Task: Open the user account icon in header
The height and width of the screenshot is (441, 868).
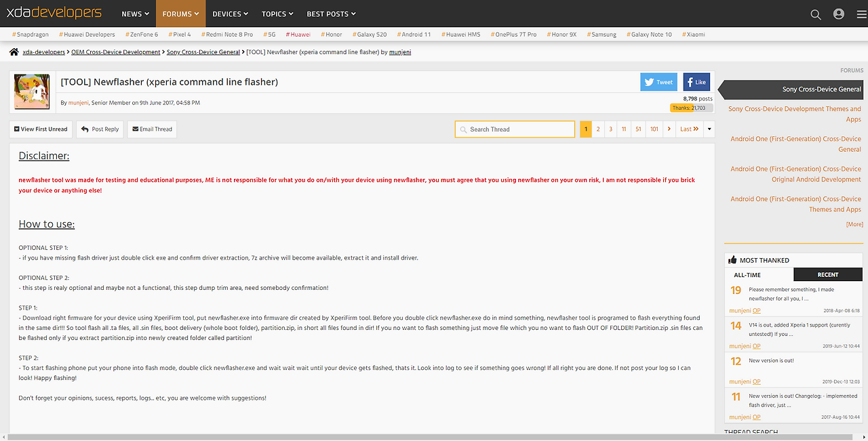Action: click(x=839, y=14)
